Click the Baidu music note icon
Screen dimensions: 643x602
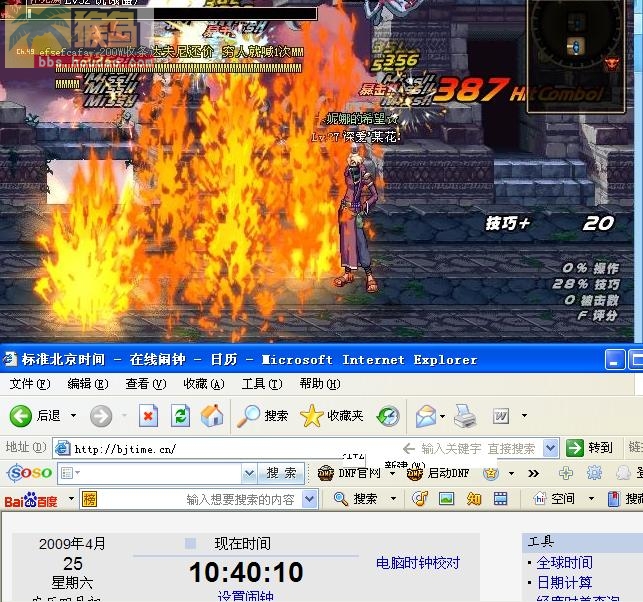point(420,499)
